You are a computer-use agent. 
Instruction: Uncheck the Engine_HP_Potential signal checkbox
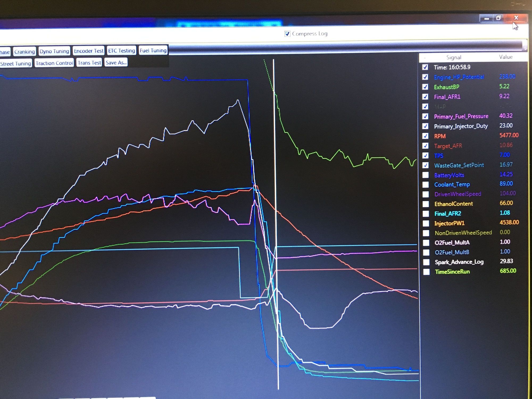[425, 77]
